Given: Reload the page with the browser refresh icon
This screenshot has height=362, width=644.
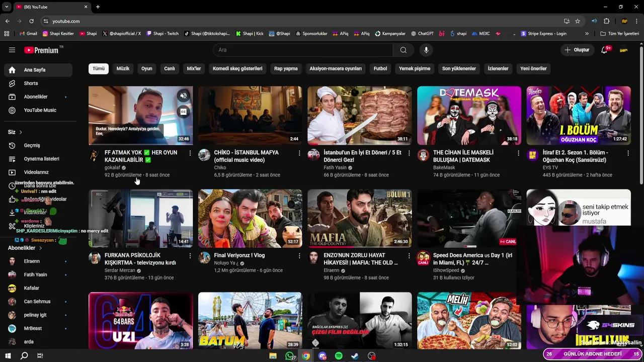Looking at the screenshot, I should point(31,21).
